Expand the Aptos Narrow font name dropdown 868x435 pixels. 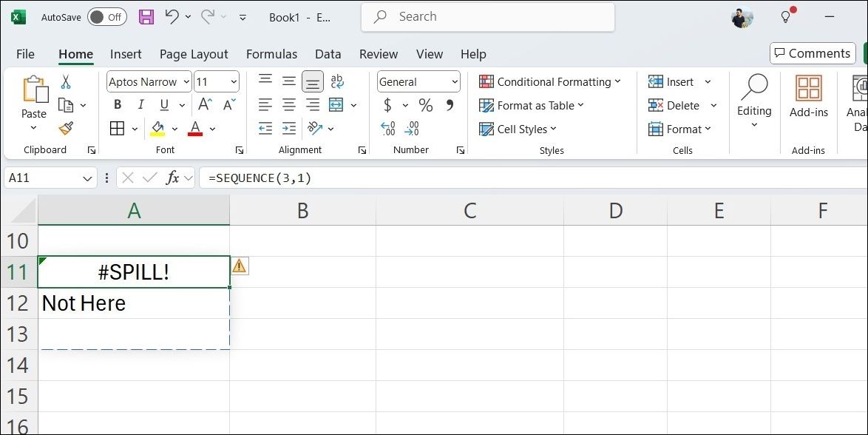click(x=186, y=82)
